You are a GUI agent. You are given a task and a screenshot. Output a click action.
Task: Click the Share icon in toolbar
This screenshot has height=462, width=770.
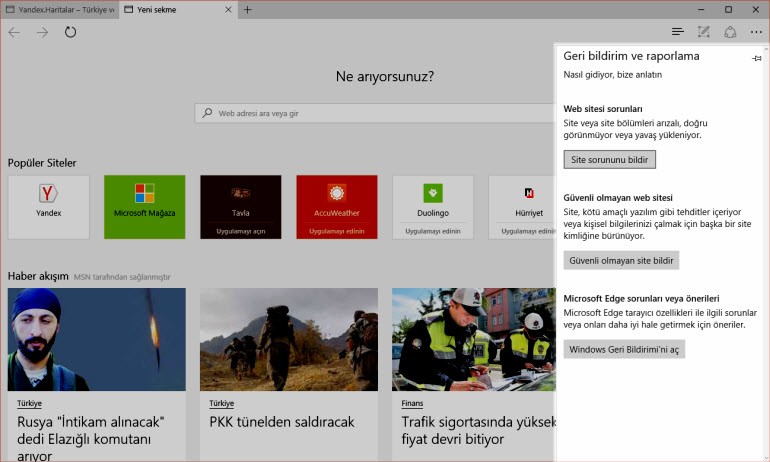tap(730, 32)
